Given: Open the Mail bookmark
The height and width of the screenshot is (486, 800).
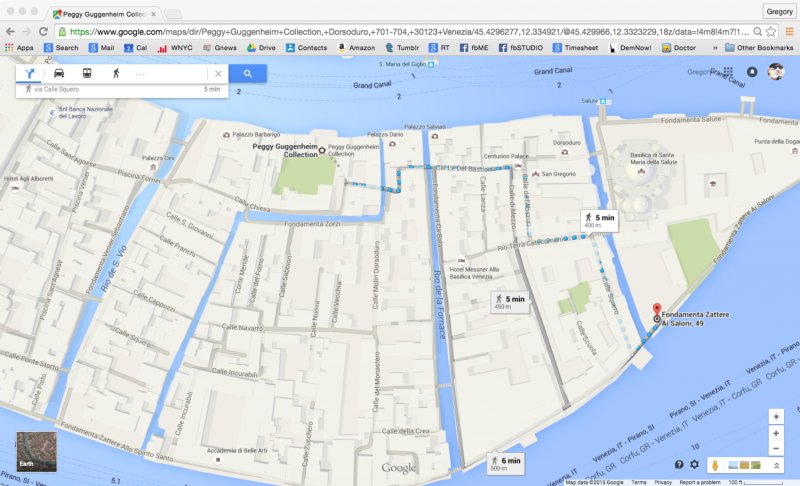Looking at the screenshot, I should (x=102, y=47).
